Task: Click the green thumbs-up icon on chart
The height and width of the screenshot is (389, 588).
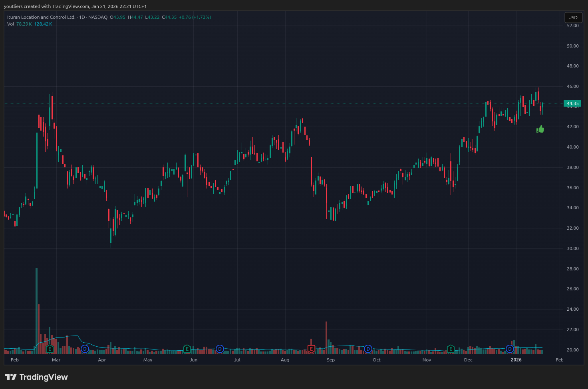Action: coord(540,129)
